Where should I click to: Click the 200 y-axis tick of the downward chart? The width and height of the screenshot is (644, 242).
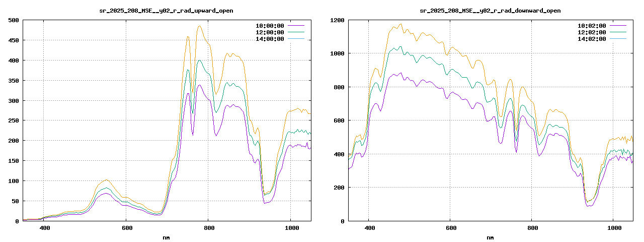339,188
